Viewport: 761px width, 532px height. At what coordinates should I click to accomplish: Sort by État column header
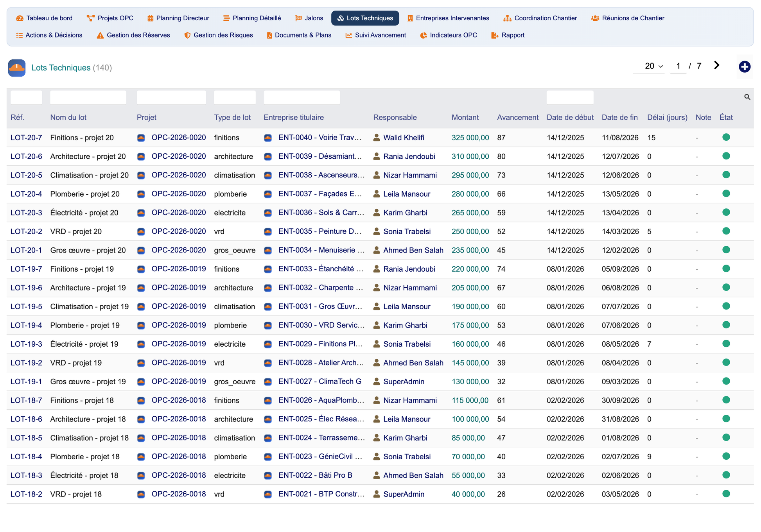pyautogui.click(x=726, y=117)
